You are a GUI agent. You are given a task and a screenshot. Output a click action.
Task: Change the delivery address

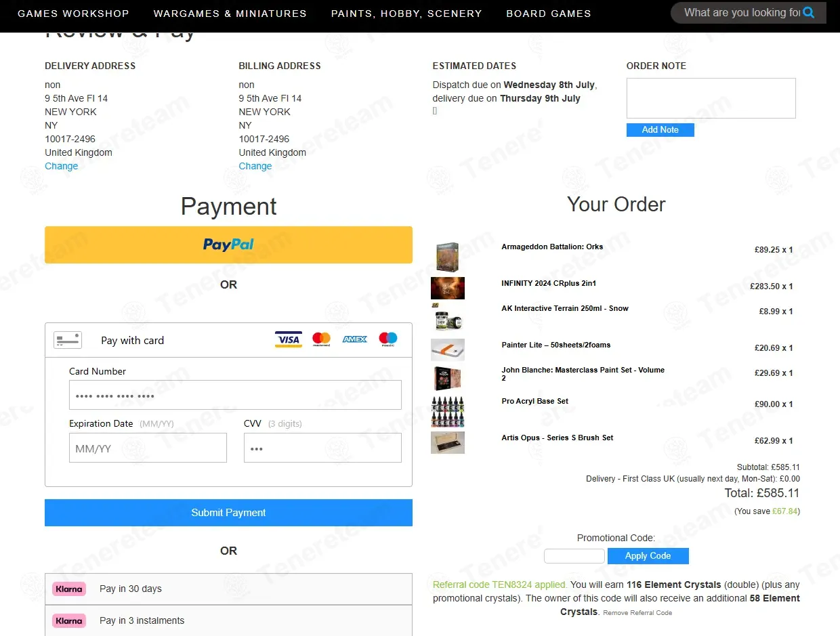click(x=61, y=166)
